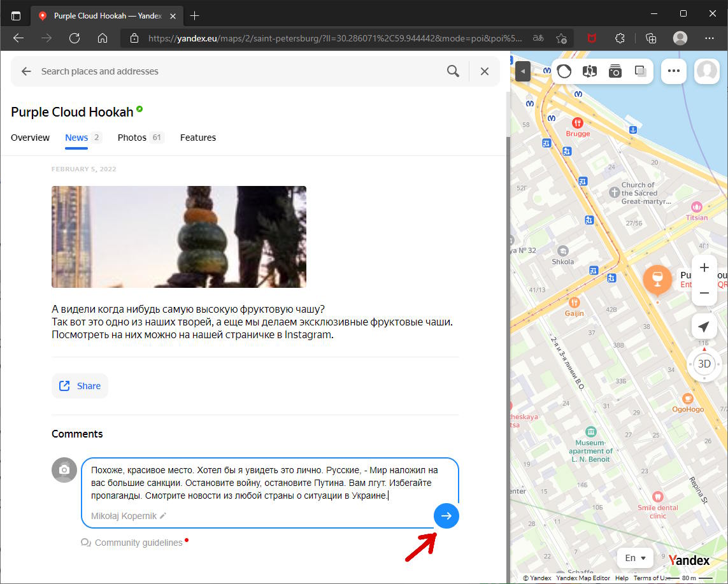Viewport: 728px width, 584px height.
Task: Open the three-dots more menu on the map
Action: 674,71
